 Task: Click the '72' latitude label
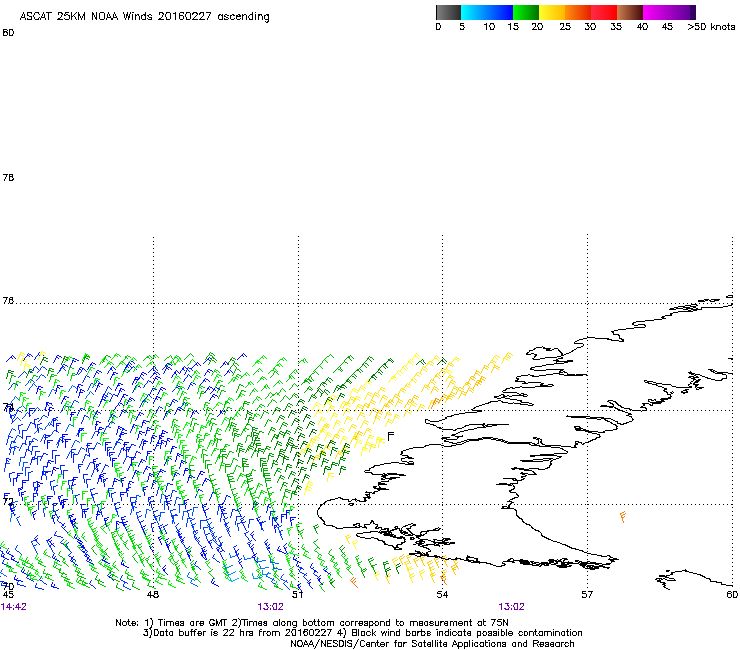[x=8, y=501]
